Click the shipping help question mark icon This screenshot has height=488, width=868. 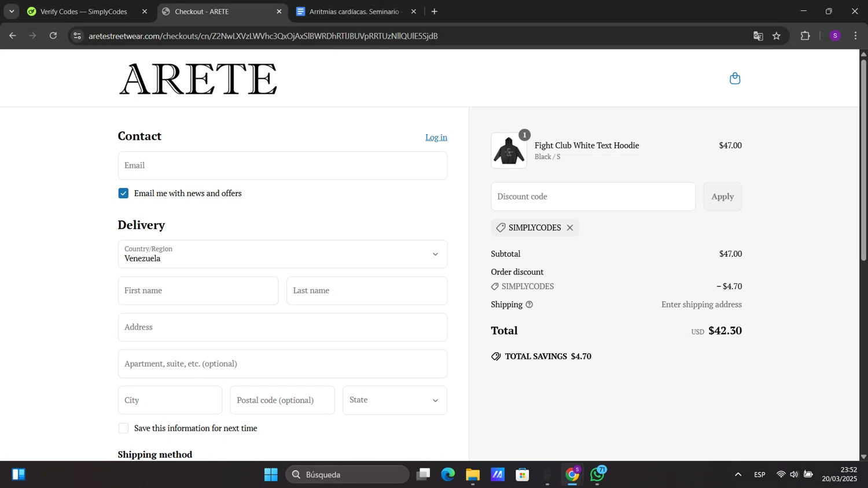click(x=529, y=305)
